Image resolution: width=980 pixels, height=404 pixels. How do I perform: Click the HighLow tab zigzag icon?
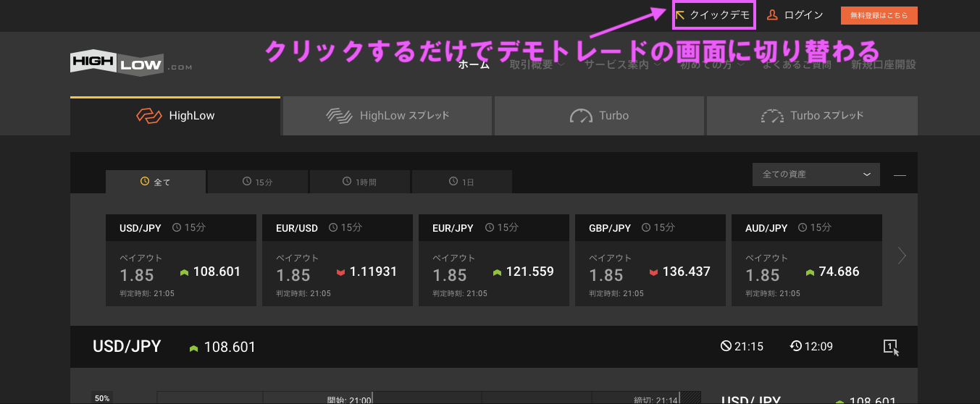pos(148,116)
